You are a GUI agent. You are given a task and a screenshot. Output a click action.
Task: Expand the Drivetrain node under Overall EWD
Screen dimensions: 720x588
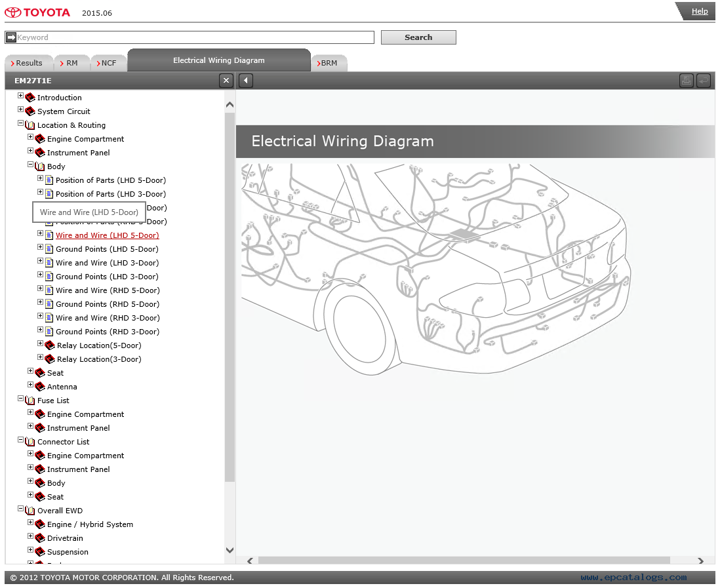31,537
